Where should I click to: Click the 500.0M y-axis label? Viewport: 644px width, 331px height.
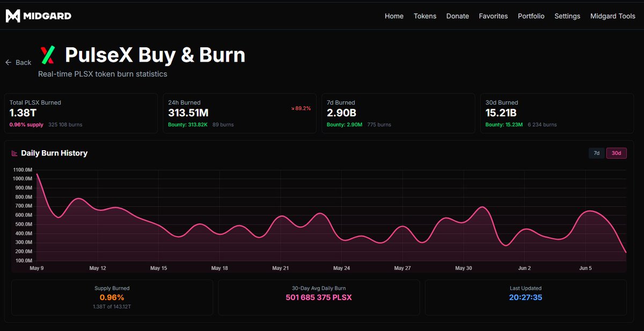(x=23, y=224)
